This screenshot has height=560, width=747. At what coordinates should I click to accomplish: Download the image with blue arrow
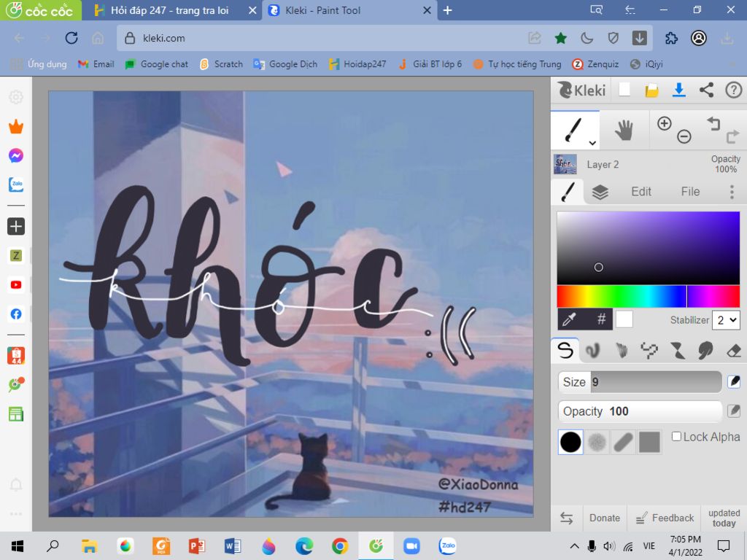[x=679, y=90]
